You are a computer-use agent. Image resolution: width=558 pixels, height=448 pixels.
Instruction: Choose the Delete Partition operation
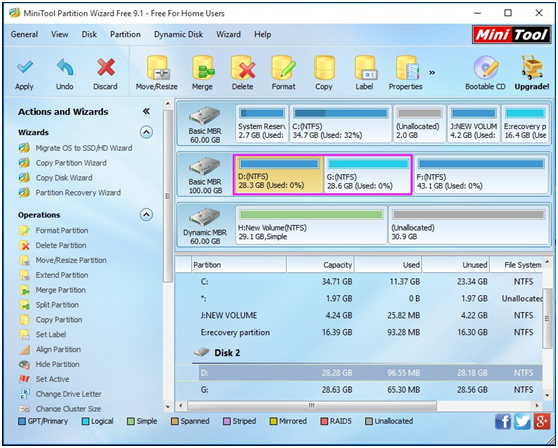point(61,246)
